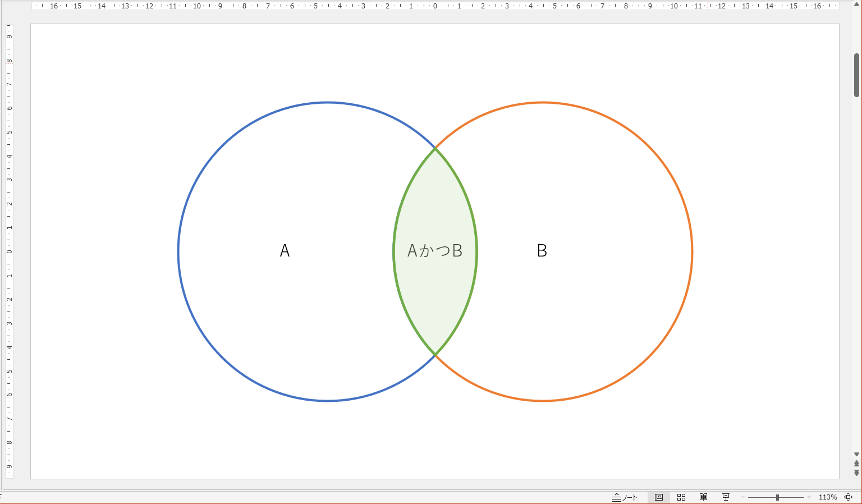
Task: Select the Normal view icon
Action: coord(658,497)
